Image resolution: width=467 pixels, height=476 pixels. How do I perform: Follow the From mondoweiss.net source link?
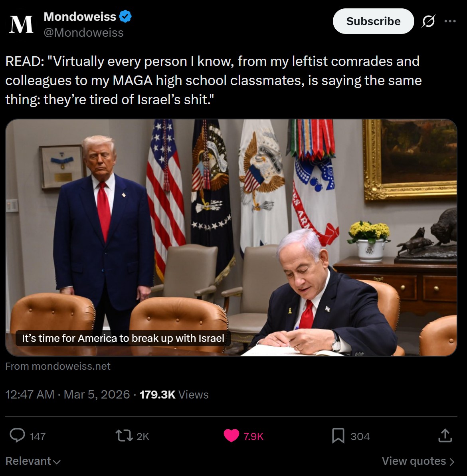tap(58, 366)
